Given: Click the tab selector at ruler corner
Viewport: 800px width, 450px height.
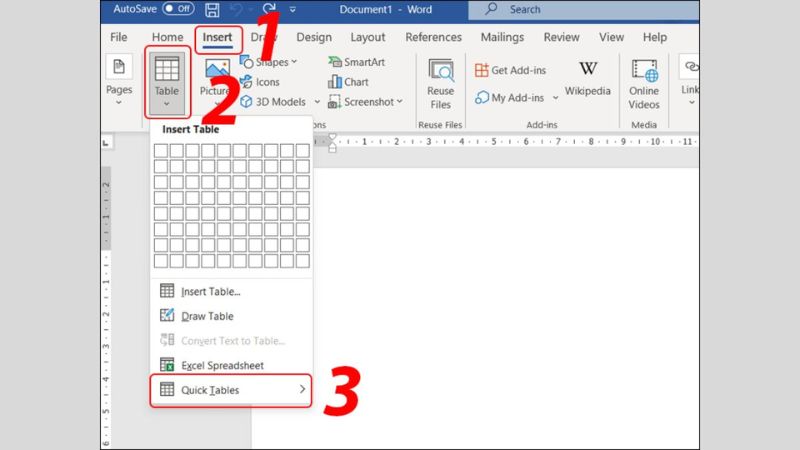Looking at the screenshot, I should click(x=106, y=143).
